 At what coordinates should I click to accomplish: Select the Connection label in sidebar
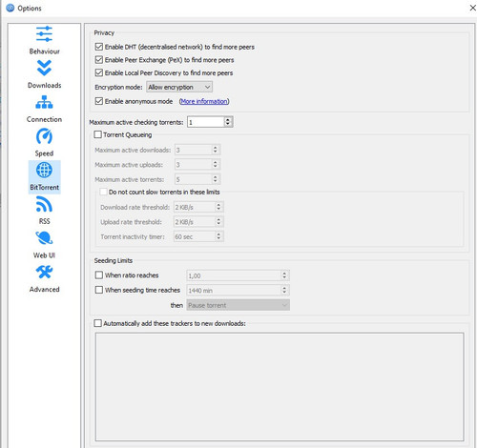click(44, 119)
